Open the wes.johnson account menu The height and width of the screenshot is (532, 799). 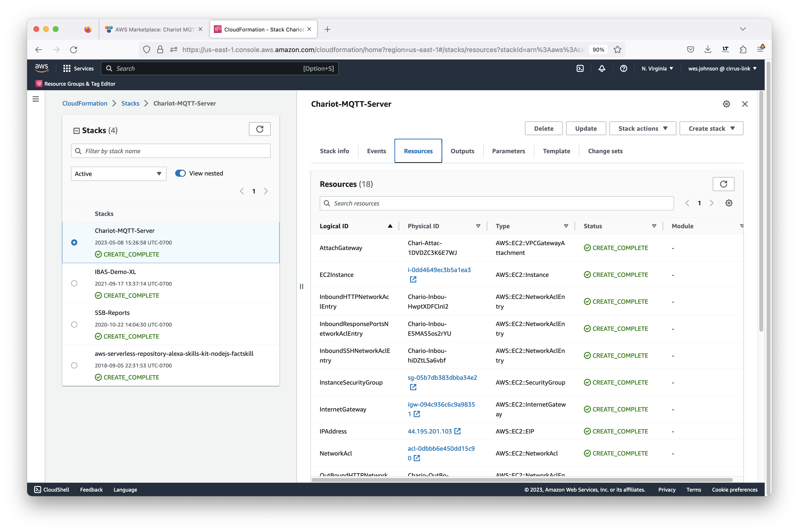coord(722,68)
